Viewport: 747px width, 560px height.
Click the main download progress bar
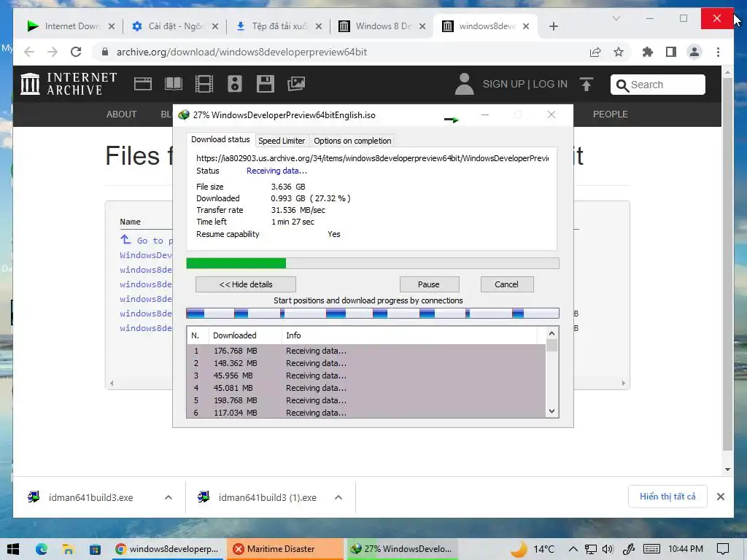[x=373, y=263]
